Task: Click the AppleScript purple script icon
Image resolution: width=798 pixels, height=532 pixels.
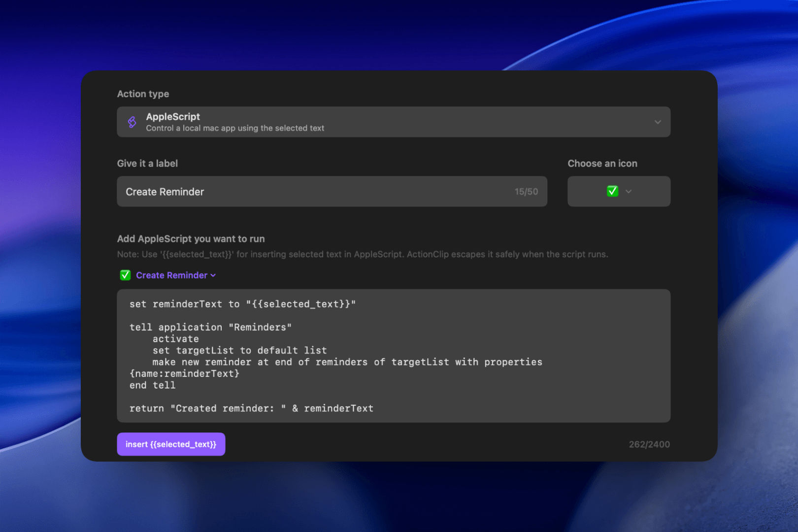Action: [x=132, y=122]
